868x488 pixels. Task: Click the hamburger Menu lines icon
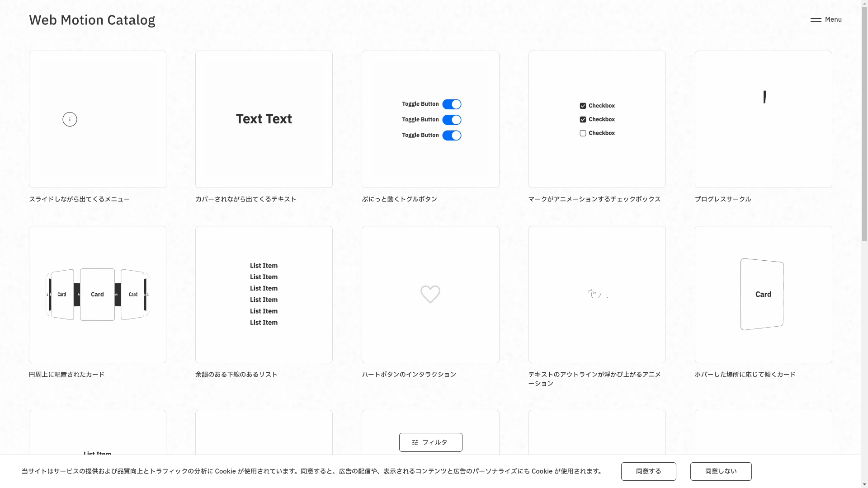click(x=816, y=20)
